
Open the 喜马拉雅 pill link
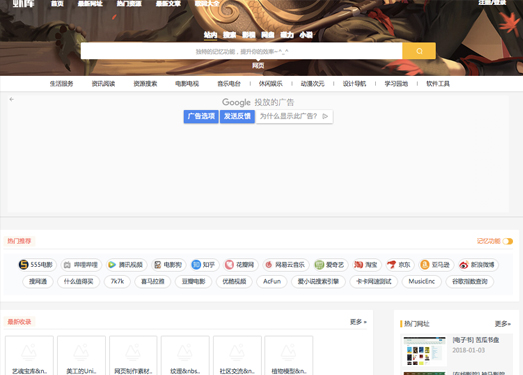152,281
